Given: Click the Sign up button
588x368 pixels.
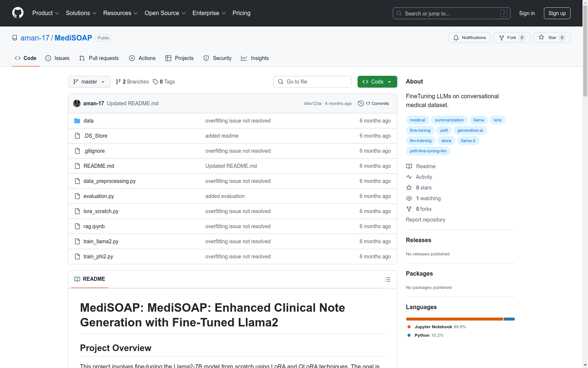Looking at the screenshot, I should pyautogui.click(x=557, y=13).
